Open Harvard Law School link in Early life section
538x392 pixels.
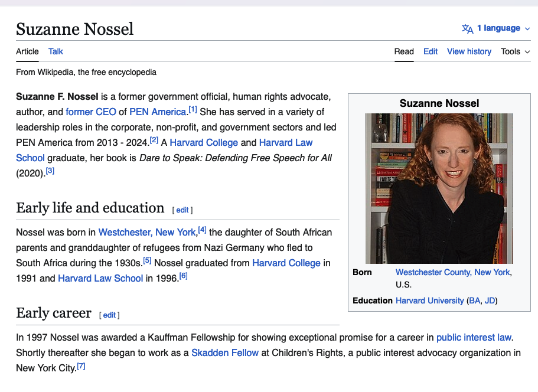pos(100,278)
